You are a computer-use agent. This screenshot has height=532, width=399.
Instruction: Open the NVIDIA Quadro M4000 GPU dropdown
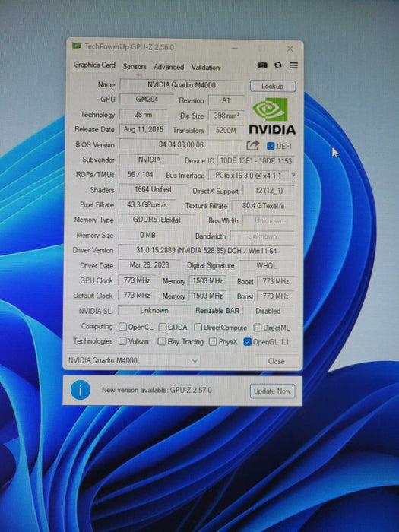click(x=133, y=360)
